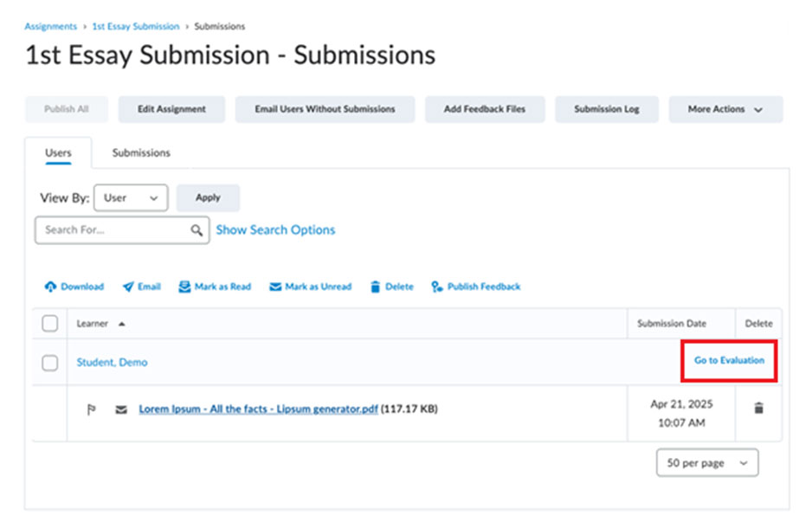The height and width of the screenshot is (529, 812).
Task: Switch to the Submissions tab
Action: coord(140,152)
